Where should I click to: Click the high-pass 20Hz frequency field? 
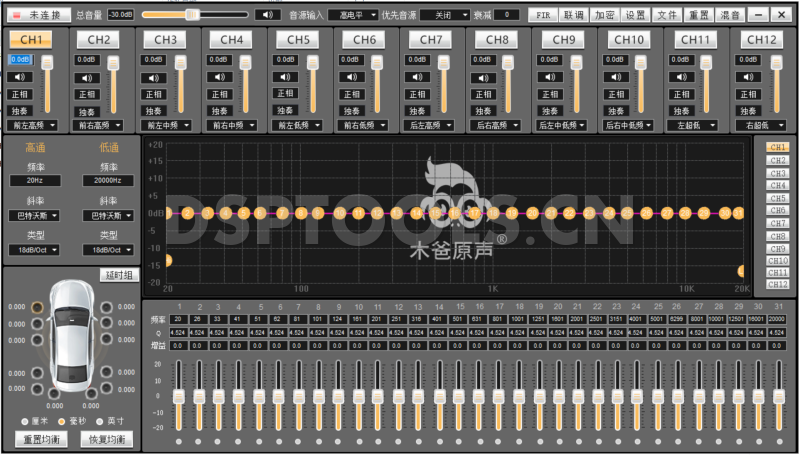click(35, 181)
